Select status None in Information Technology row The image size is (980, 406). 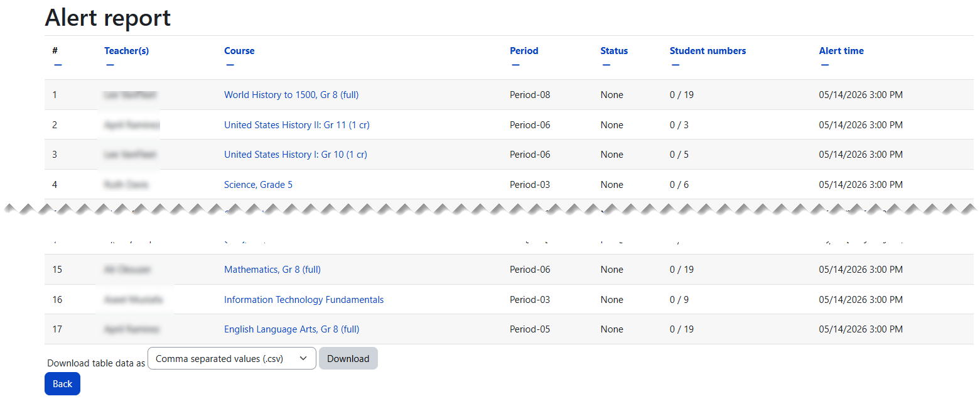click(x=611, y=300)
